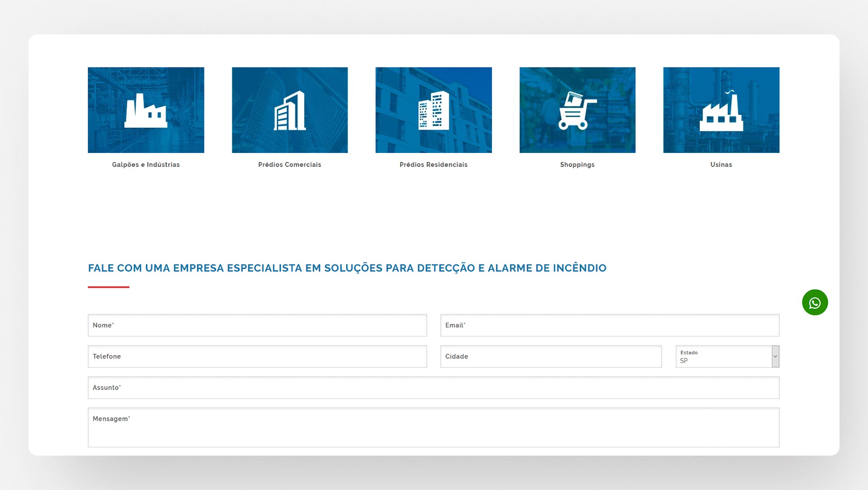The height and width of the screenshot is (490, 868).
Task: Click the apartment icon for Prédios Residenciais
Action: [434, 110]
